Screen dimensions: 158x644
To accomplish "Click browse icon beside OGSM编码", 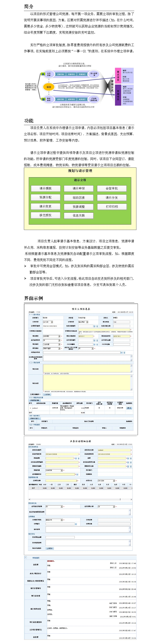I will coord(94,344).
